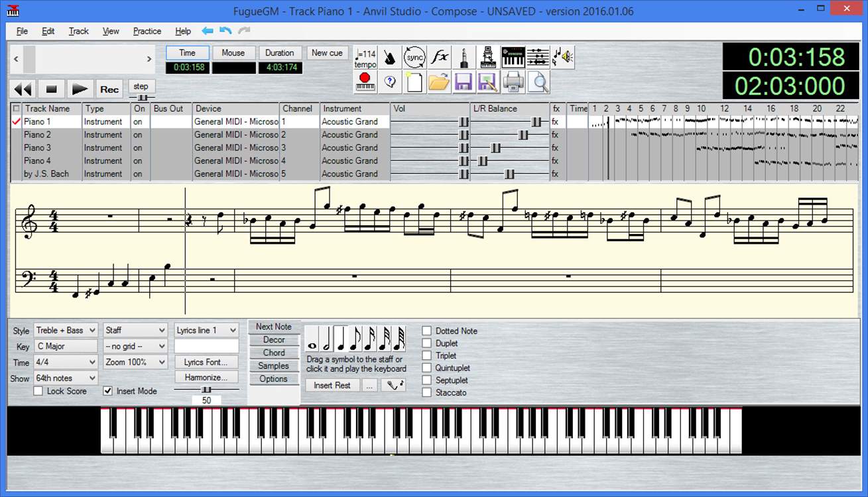Screen dimensions: 868x497
Task: Click the sync circular icon
Action: click(414, 58)
